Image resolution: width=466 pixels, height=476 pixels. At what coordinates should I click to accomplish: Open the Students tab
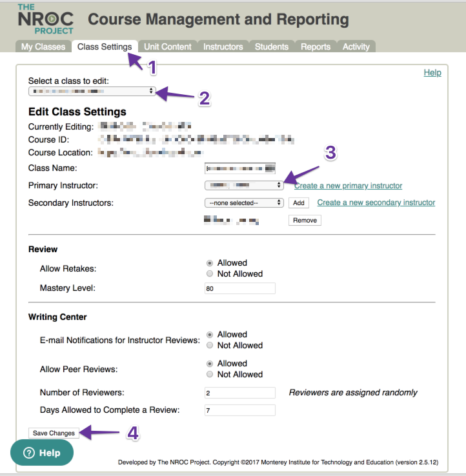click(272, 46)
